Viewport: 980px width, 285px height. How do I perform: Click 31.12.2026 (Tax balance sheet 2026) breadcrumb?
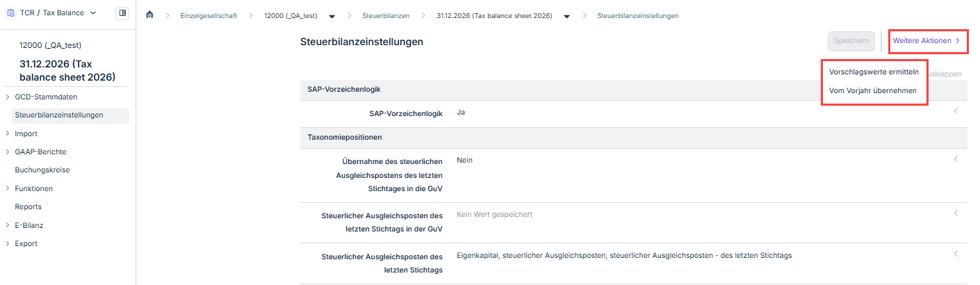[x=494, y=15]
